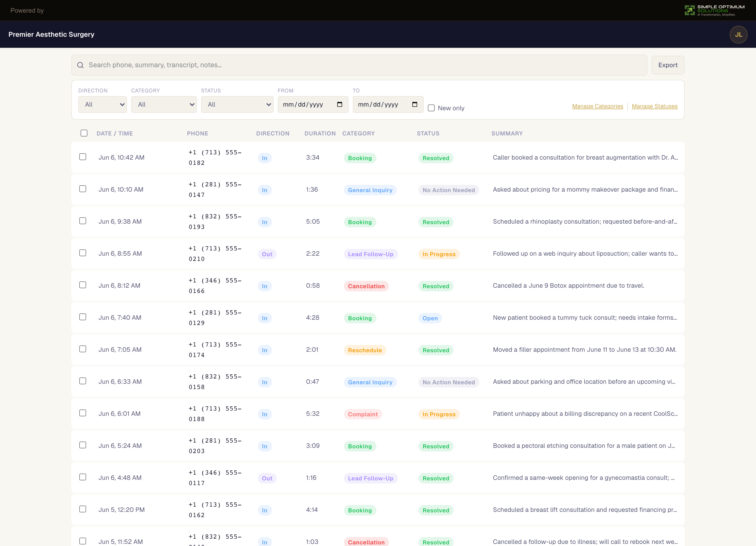Click the Reschedule tag on the 7:05 AM call
The width and height of the screenshot is (756, 546).
pyautogui.click(x=365, y=350)
